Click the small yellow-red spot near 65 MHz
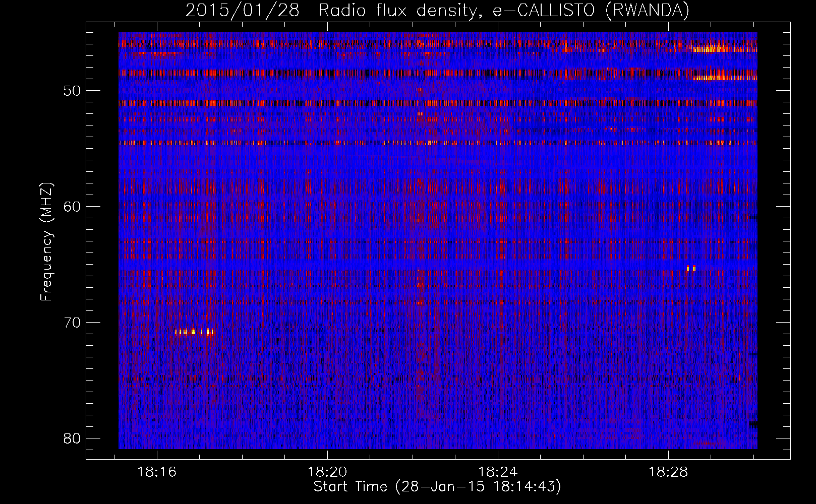The image size is (816, 504). [691, 268]
